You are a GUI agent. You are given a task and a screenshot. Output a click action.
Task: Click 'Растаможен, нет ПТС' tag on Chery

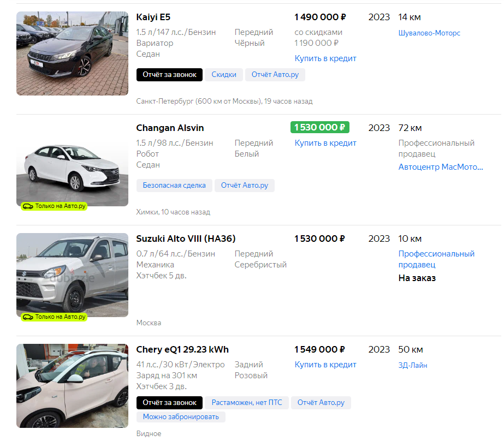[x=247, y=403]
